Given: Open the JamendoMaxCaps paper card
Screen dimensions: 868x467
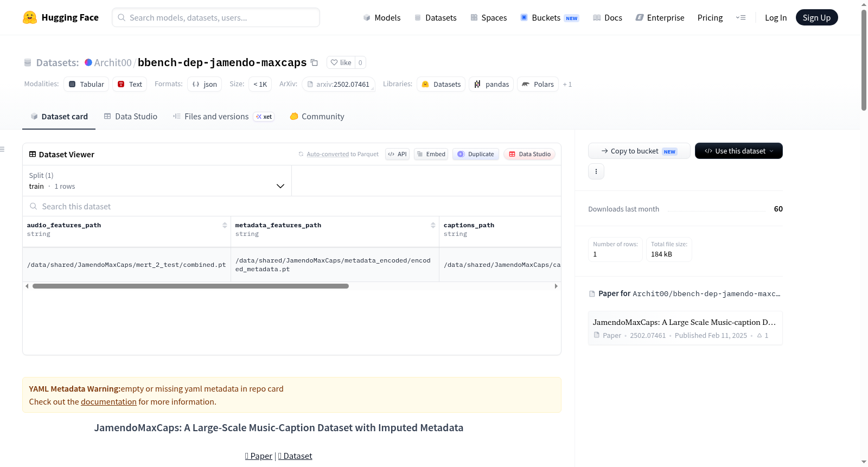Looking at the screenshot, I should (x=685, y=328).
